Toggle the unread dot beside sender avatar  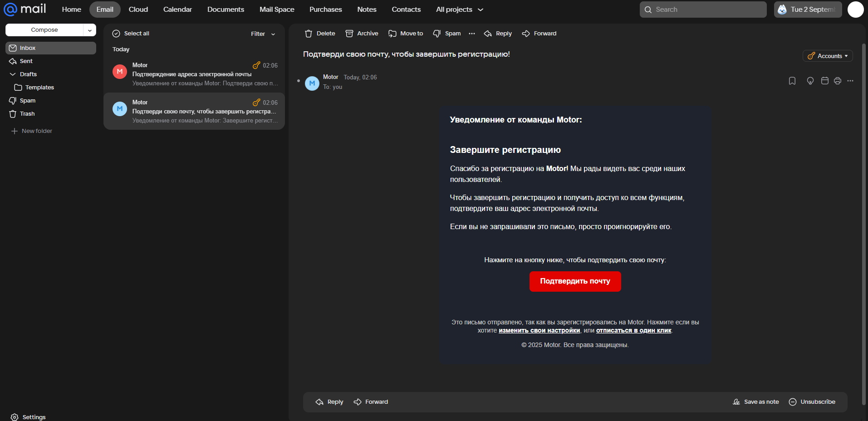299,81
